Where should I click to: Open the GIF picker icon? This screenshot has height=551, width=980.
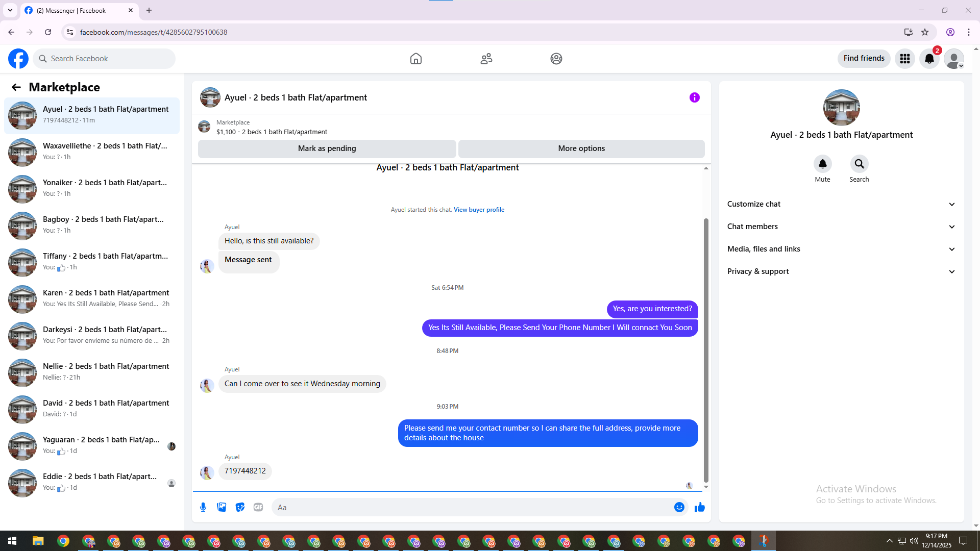258,507
